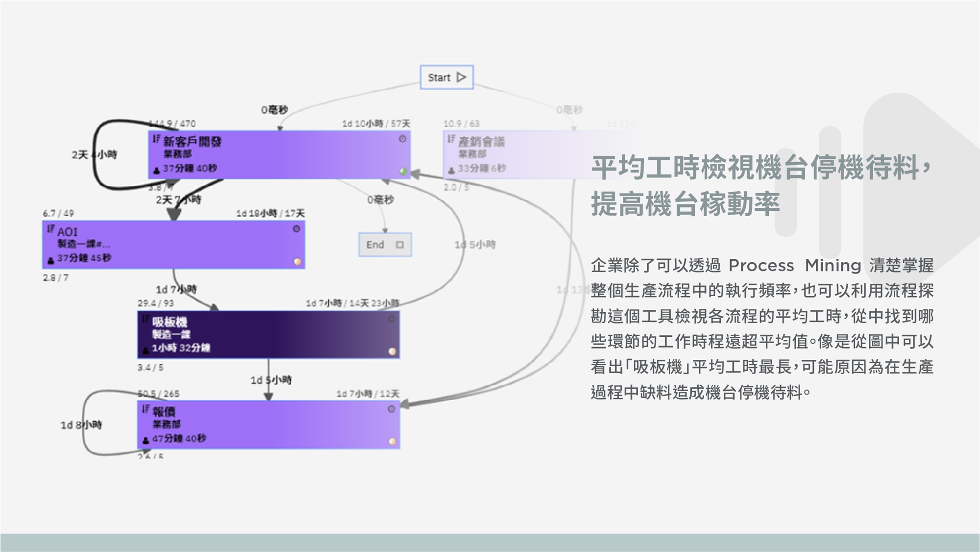Click the 2天 4小時 loop label

click(x=94, y=155)
